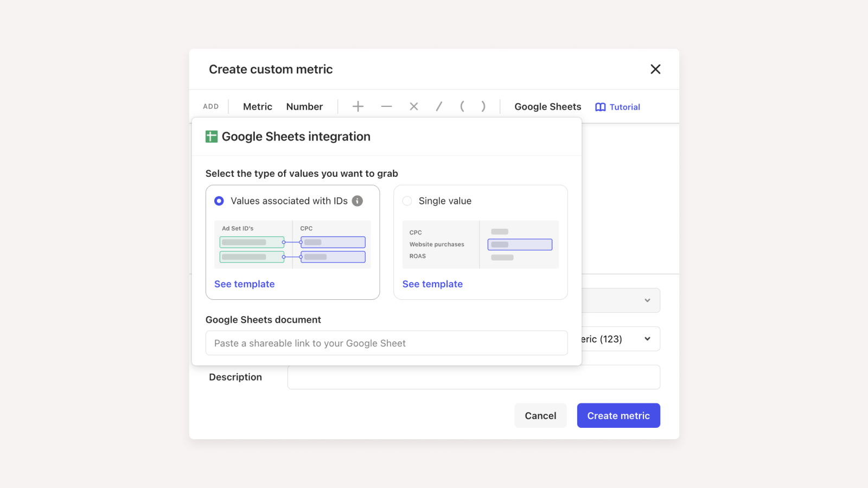868x488 pixels.
Task: Click the Ad Set ID's preview thumbnail
Action: tap(292, 245)
